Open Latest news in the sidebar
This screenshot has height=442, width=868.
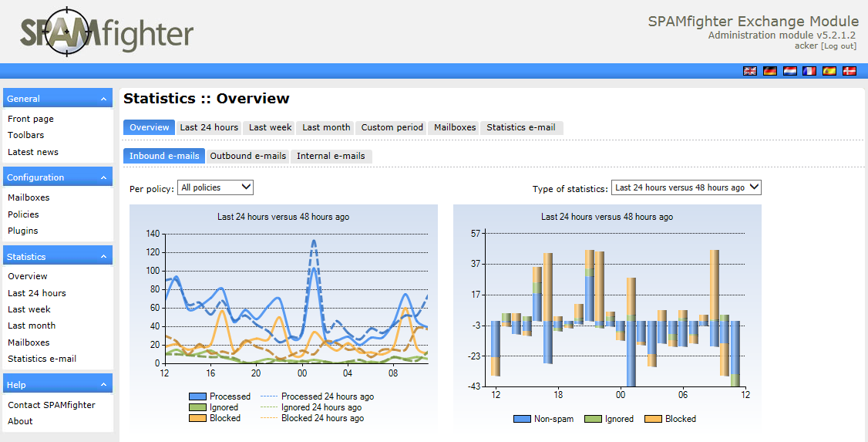tap(32, 152)
